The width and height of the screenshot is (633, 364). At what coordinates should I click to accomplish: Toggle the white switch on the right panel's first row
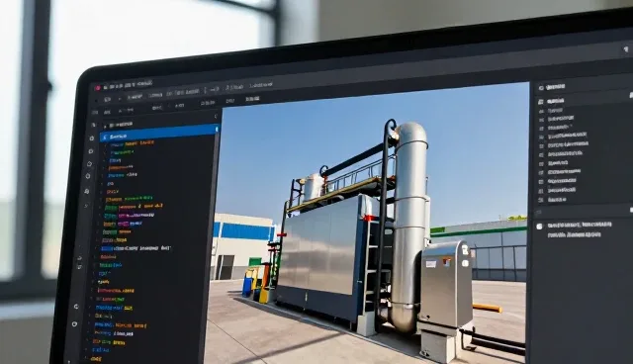tap(631, 95)
